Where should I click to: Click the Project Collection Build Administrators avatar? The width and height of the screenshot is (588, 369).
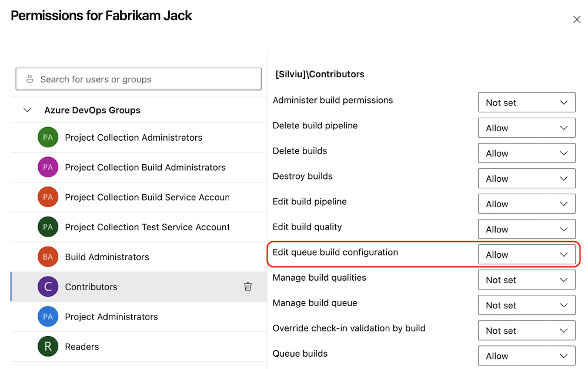click(48, 167)
